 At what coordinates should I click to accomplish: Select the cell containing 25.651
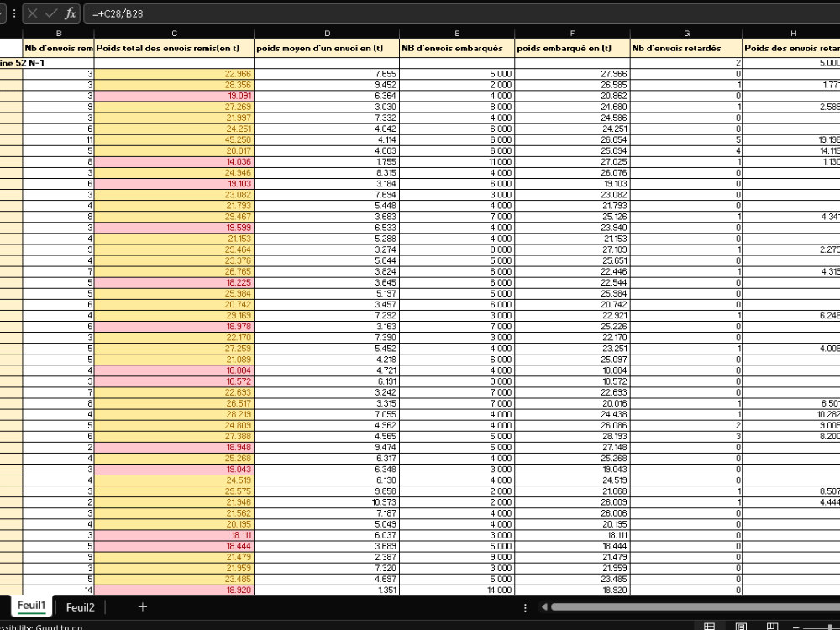[x=572, y=261]
